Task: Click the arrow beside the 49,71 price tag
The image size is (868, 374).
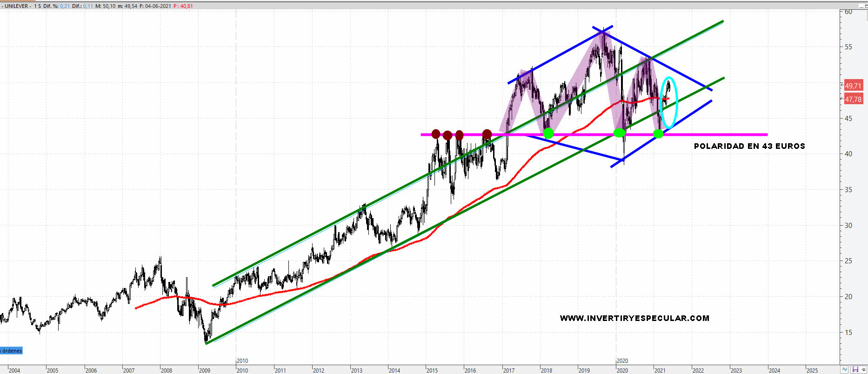Action: 841,86
